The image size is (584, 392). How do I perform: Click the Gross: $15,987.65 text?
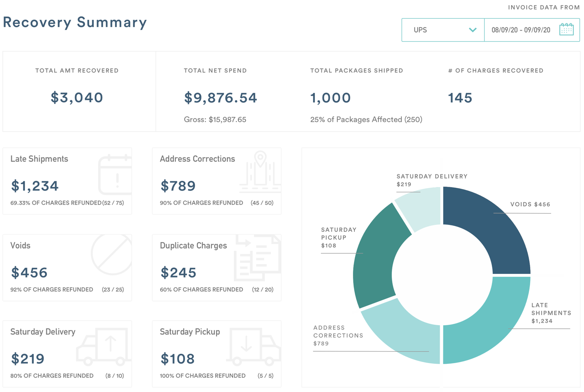[215, 119]
